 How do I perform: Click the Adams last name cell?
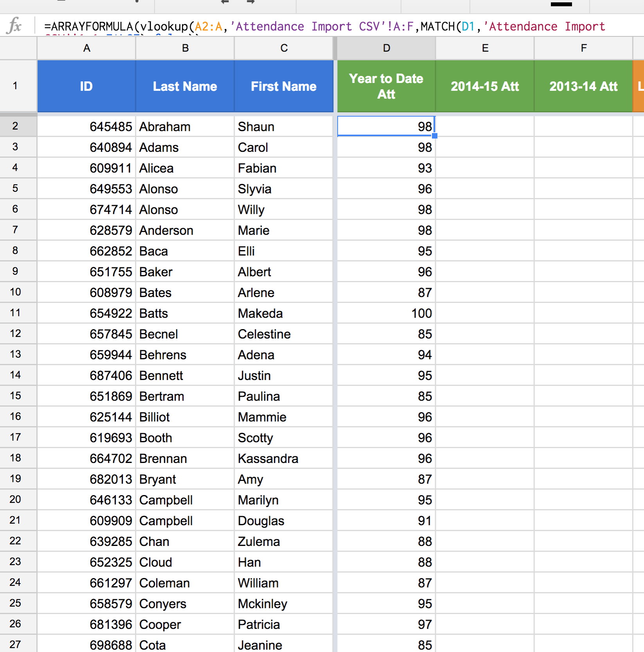pyautogui.click(x=185, y=147)
